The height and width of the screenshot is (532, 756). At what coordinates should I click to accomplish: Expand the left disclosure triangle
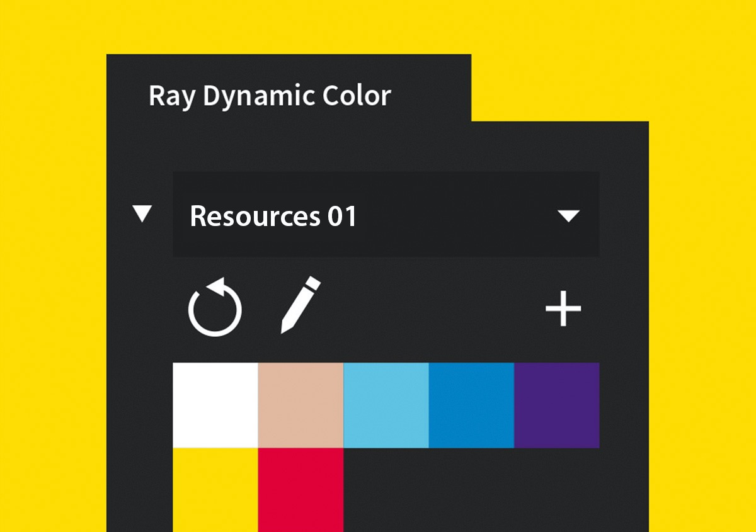pyautogui.click(x=141, y=215)
